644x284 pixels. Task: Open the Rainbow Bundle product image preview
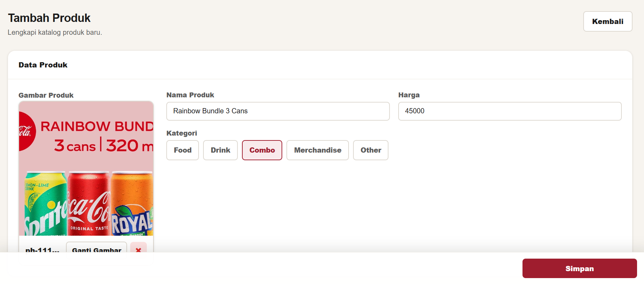click(x=86, y=169)
